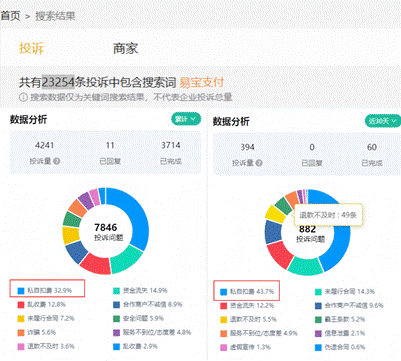Screen dimensions: 401x361
Task: Click the blue swatch for 私自扣费 43.7%
Action: tap(224, 292)
